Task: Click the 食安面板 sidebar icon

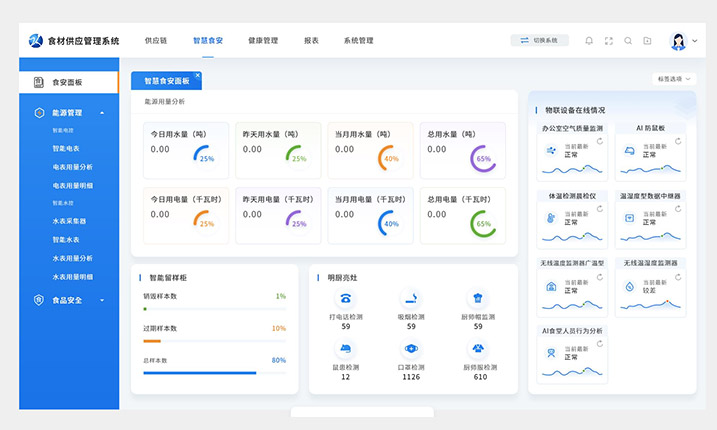Action: click(38, 82)
